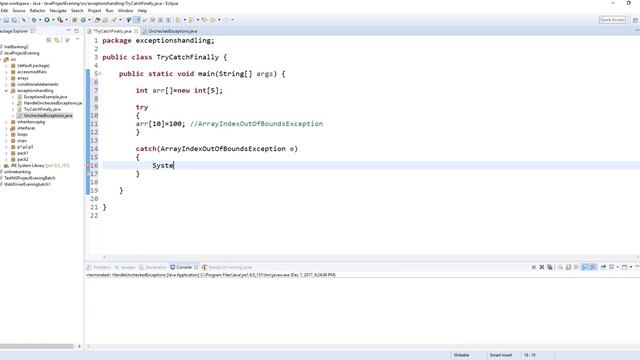Open the New Java Class dropdown arrow
This screenshot has height=360, width=640.
(x=89, y=20)
